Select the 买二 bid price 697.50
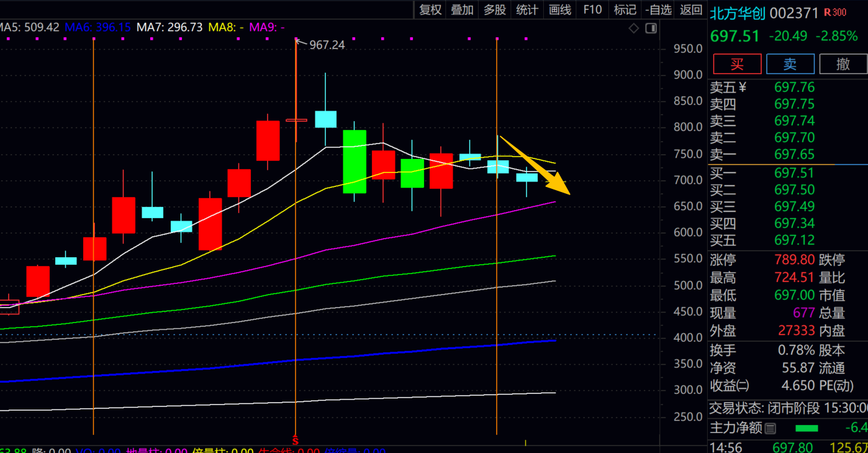This screenshot has width=868, height=453. click(794, 190)
